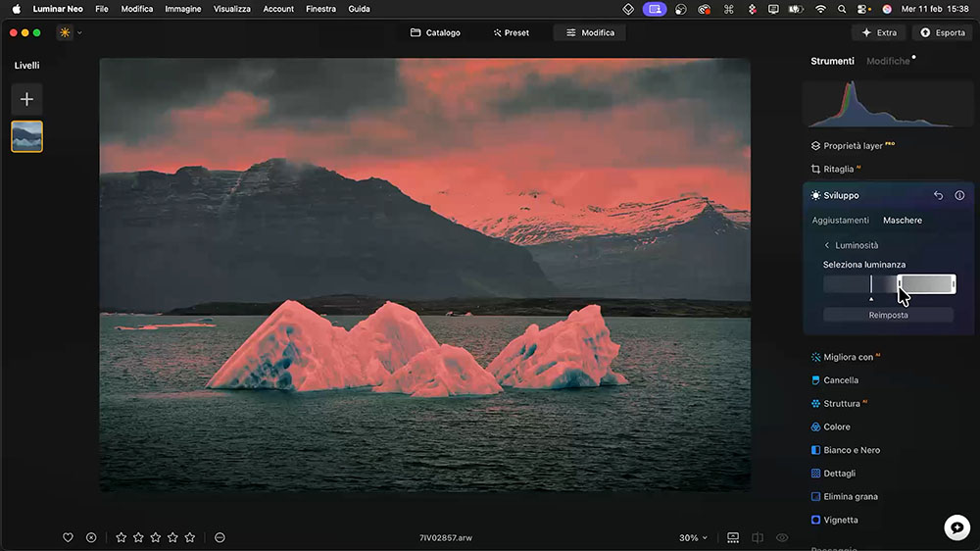Open the Colore tool

[831, 426]
